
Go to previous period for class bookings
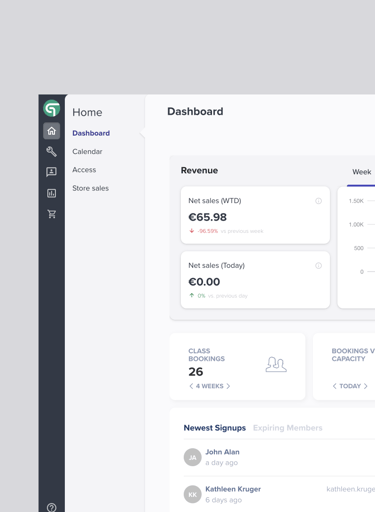point(191,386)
